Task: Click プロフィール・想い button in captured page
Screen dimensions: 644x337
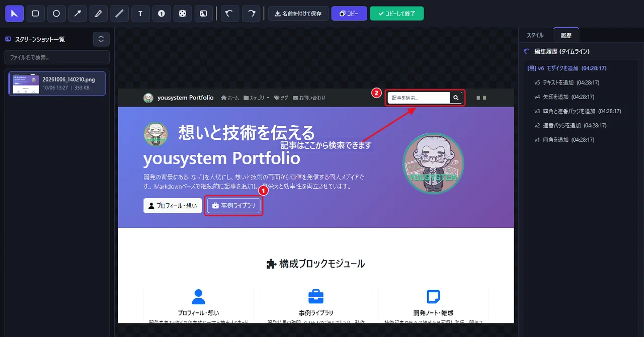Action: point(173,206)
